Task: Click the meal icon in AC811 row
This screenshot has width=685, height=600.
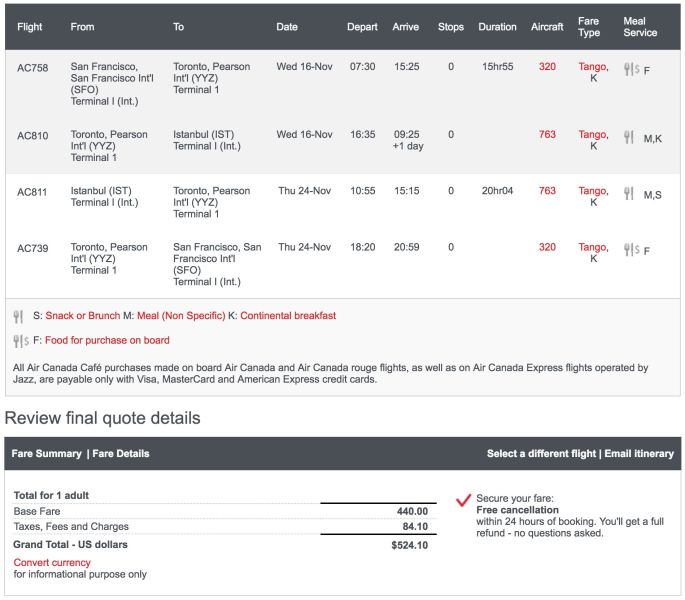Action: coord(629,194)
